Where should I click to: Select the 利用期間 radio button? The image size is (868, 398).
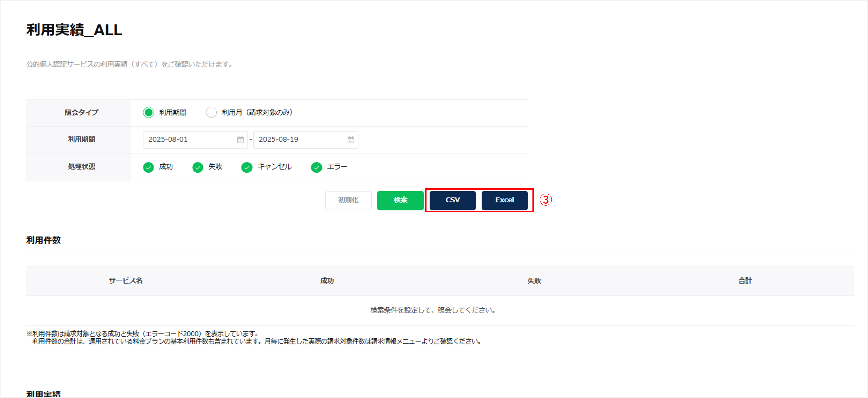148,113
